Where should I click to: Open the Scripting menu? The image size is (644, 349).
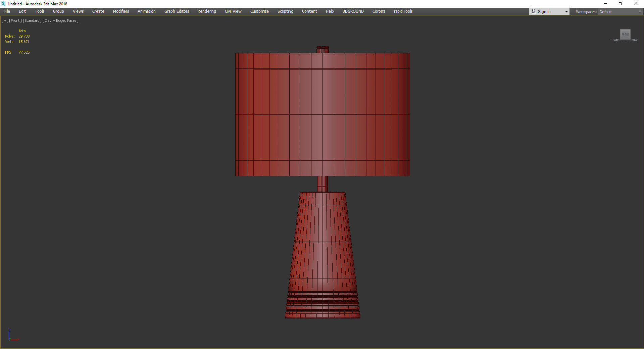point(285,11)
